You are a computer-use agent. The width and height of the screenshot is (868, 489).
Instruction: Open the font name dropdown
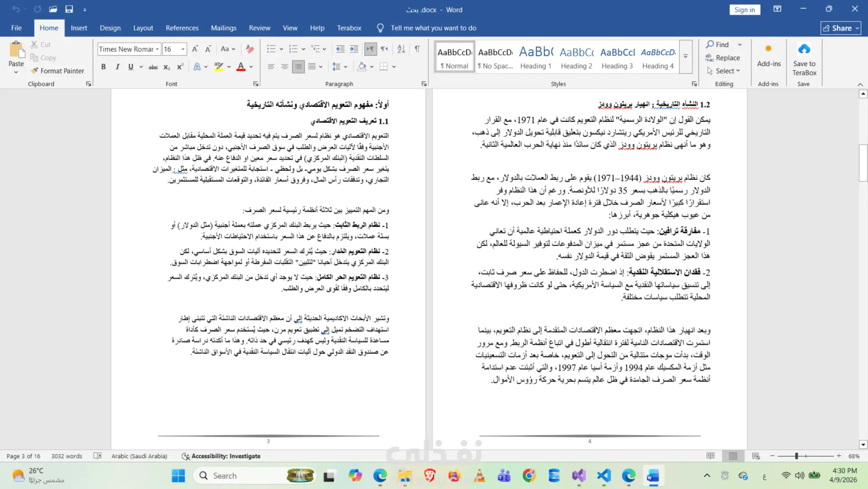157,49
